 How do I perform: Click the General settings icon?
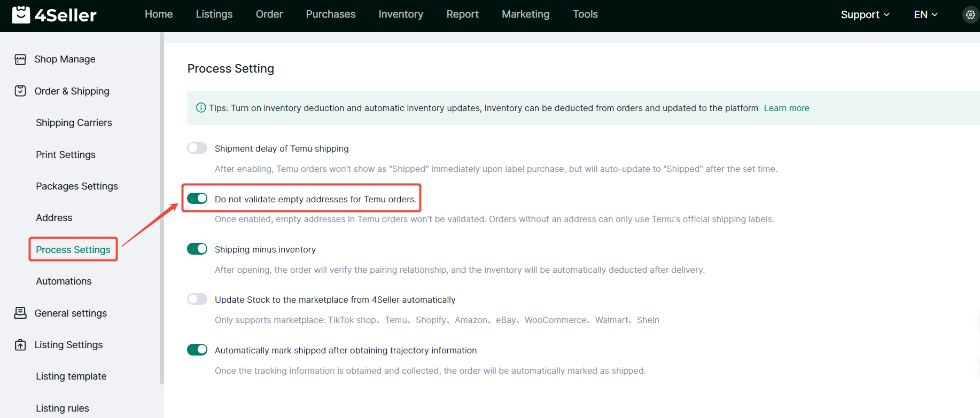tap(20, 313)
